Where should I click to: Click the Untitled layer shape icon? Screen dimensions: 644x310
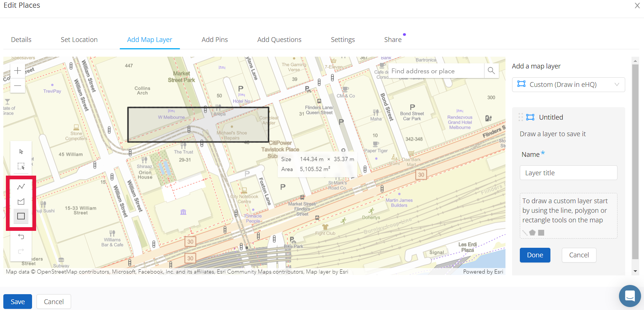[530, 117]
